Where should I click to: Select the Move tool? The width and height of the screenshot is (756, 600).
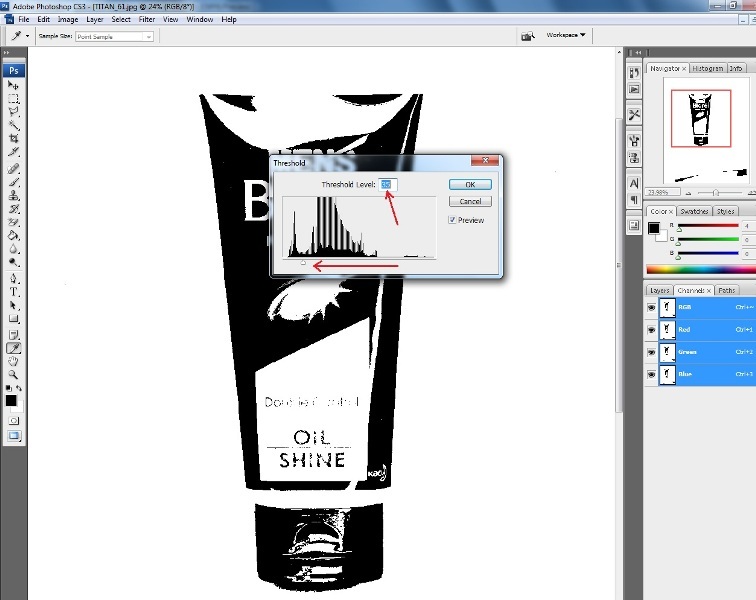[14, 86]
